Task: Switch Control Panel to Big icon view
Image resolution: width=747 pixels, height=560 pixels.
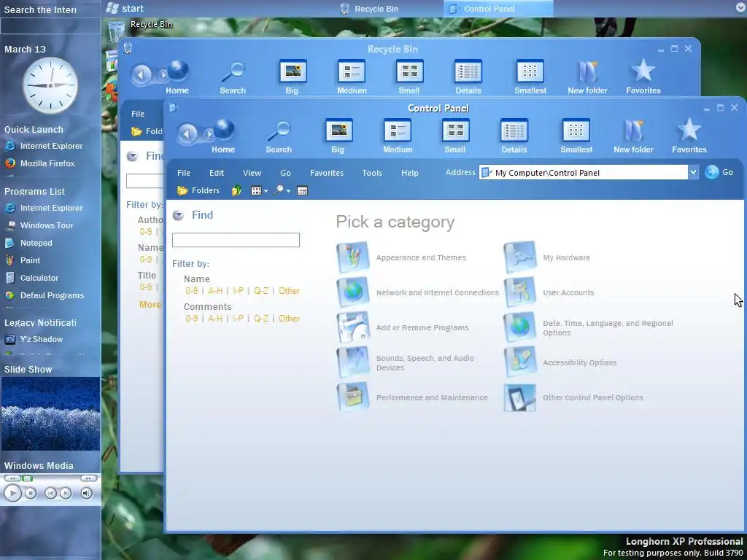Action: pyautogui.click(x=338, y=136)
